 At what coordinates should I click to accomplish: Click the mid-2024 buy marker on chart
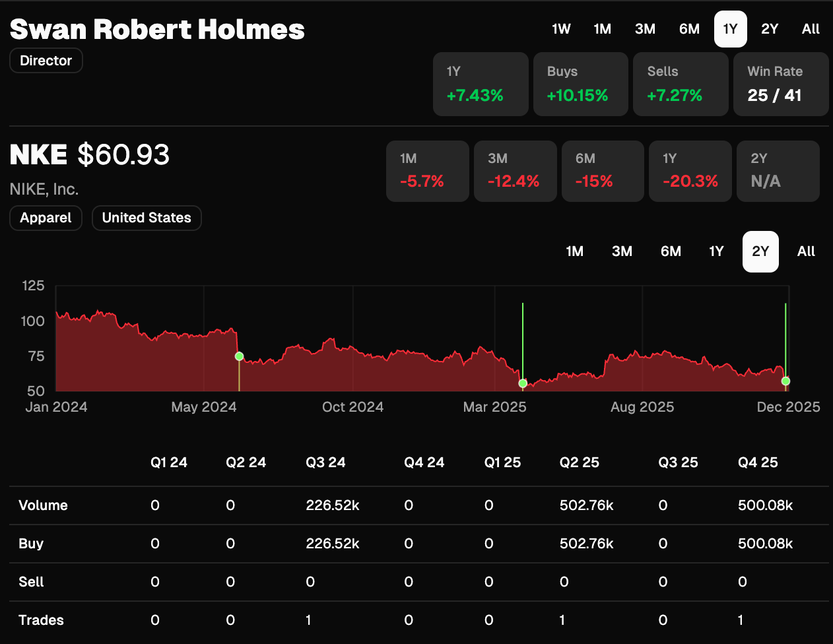(x=239, y=356)
